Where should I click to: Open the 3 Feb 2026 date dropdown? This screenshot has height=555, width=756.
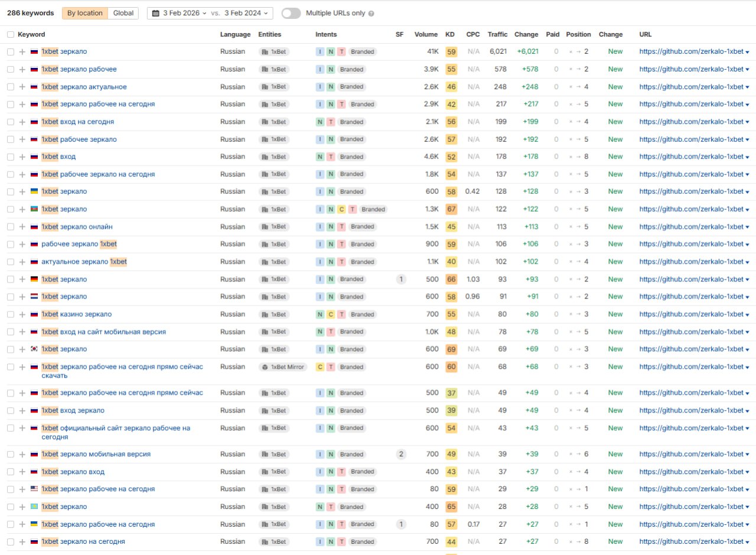[185, 13]
